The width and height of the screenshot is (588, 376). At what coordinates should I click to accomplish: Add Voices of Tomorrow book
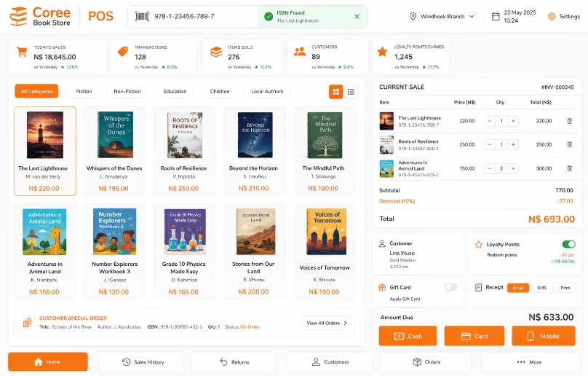[324, 251]
